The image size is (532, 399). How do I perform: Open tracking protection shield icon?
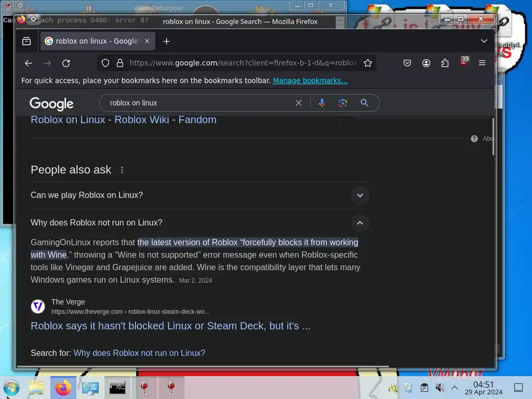coord(105,63)
